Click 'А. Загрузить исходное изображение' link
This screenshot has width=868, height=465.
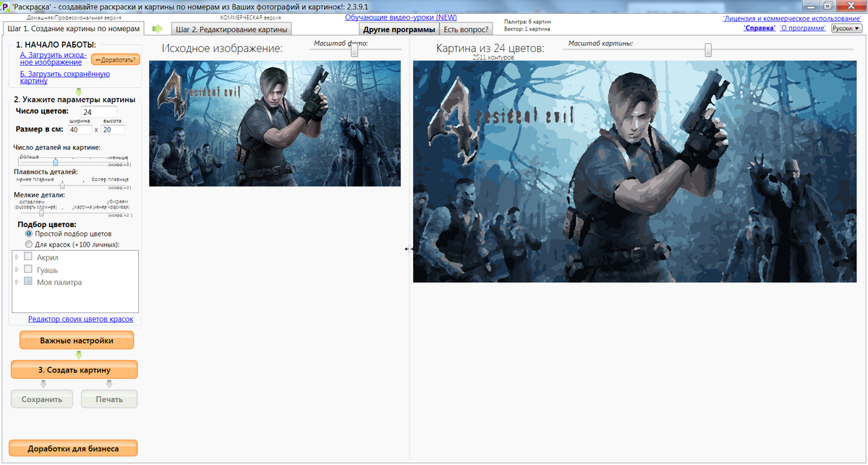coord(54,59)
